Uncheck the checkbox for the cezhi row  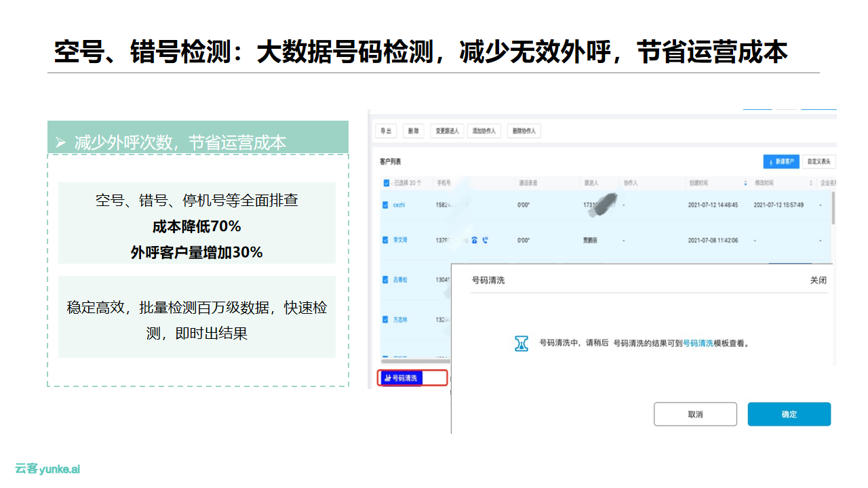click(386, 205)
